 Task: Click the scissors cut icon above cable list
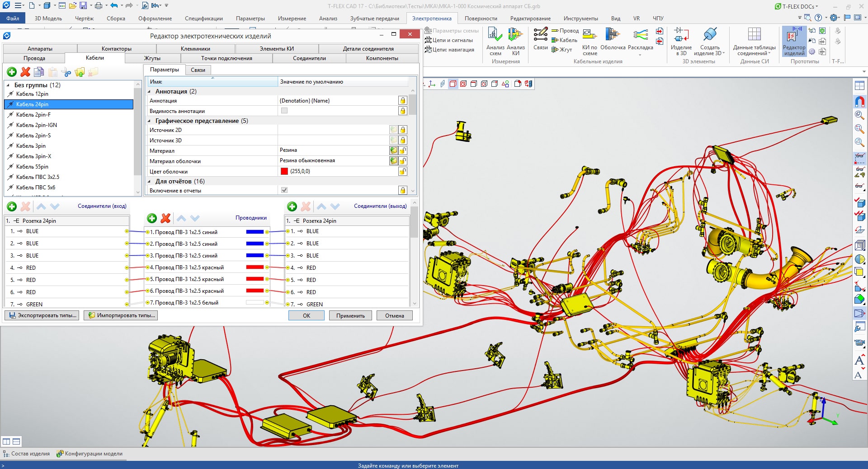point(66,72)
